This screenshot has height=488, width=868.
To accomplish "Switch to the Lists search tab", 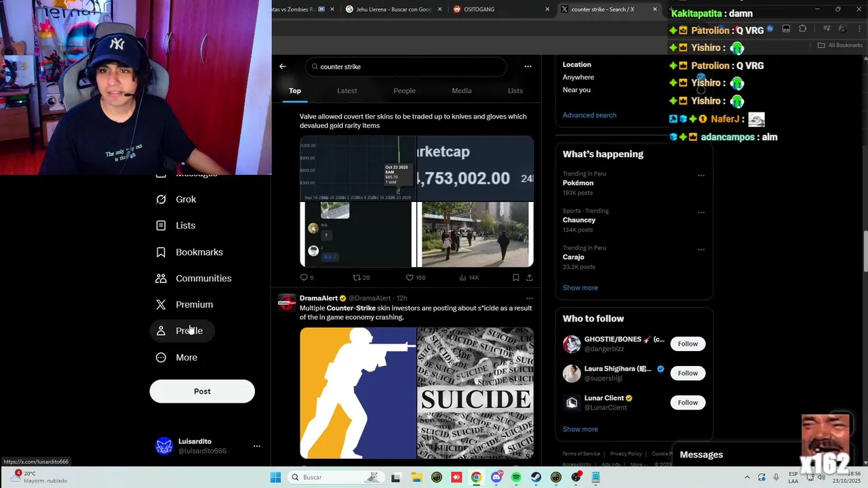I will 515,91.
